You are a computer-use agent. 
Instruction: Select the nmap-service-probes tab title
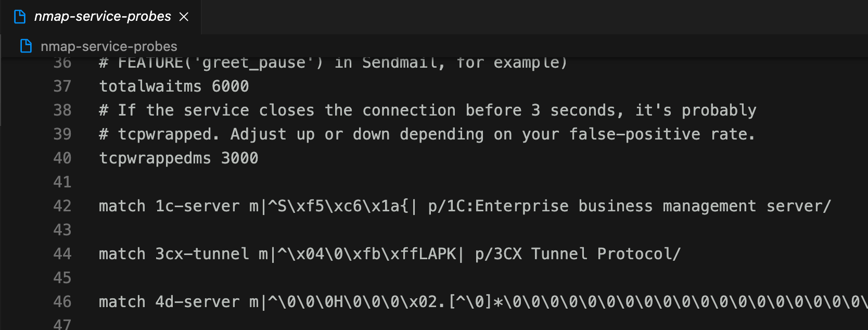pos(103,17)
